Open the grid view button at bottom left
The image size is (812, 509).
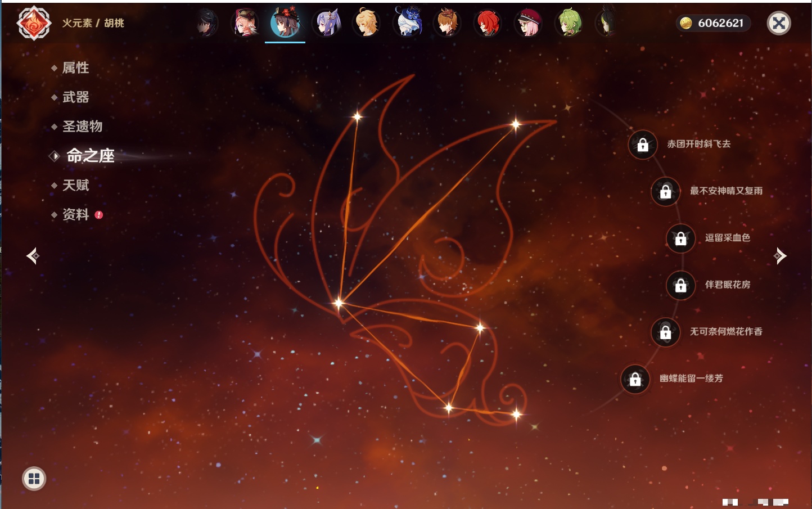click(34, 479)
